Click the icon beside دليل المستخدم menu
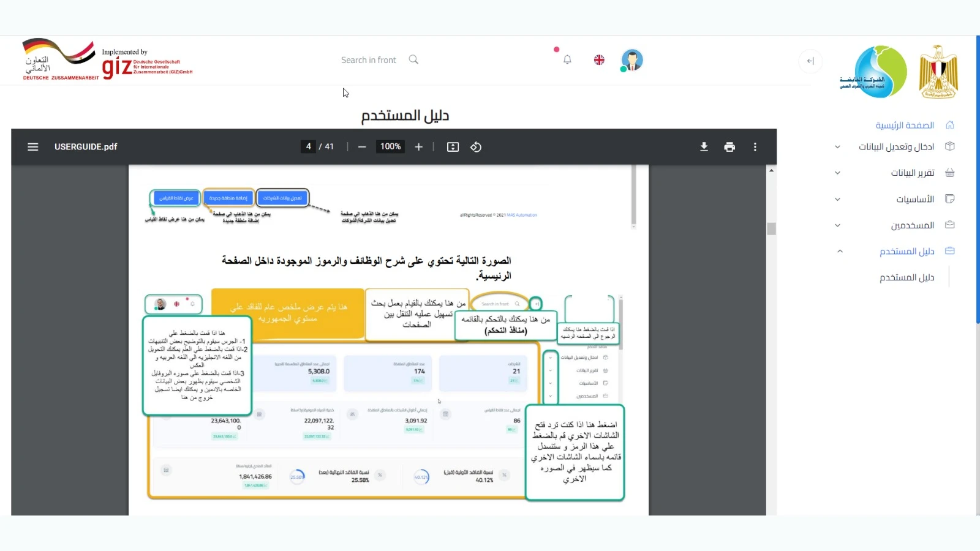Screen dimensions: 980x551 tap(950, 251)
